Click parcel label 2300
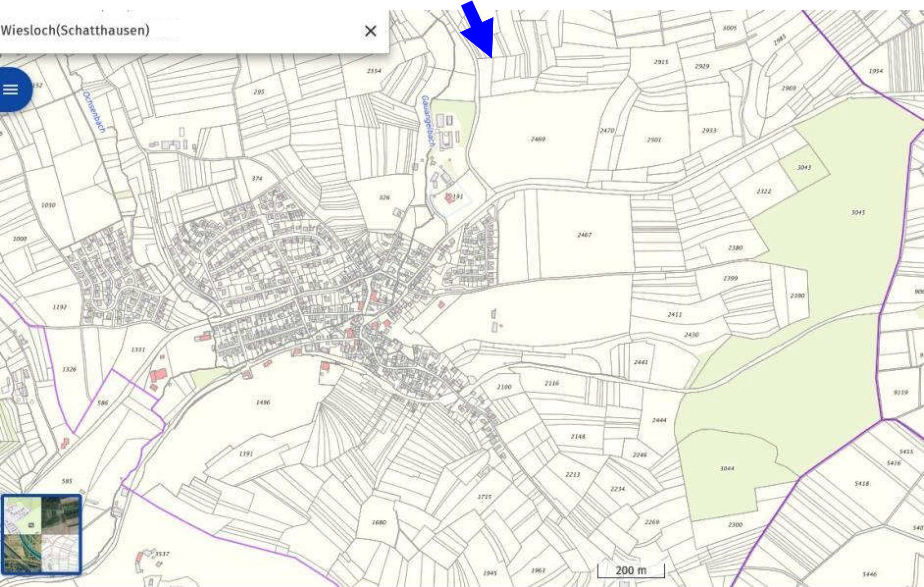This screenshot has height=587, width=924. (x=735, y=525)
